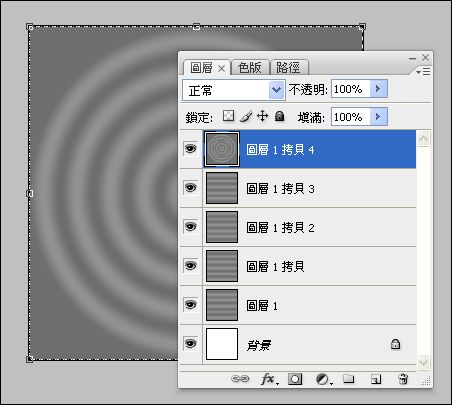452x405 pixels.
Task: Lock image pixels brush icon
Action: [x=246, y=117]
